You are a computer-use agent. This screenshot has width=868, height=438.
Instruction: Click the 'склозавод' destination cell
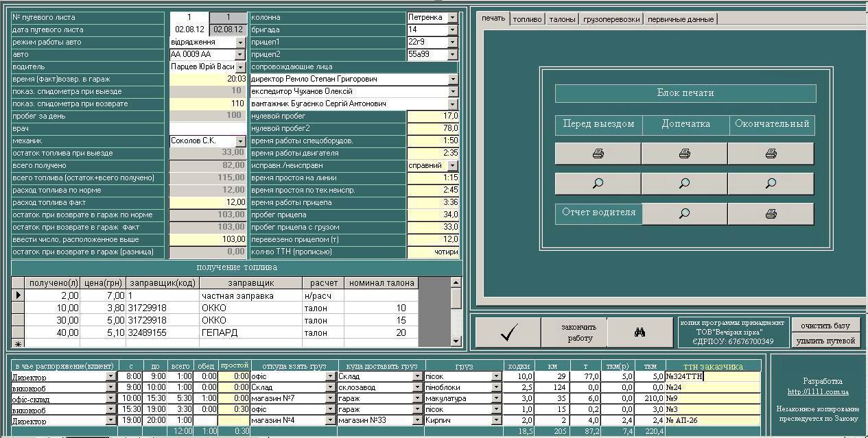click(375, 388)
